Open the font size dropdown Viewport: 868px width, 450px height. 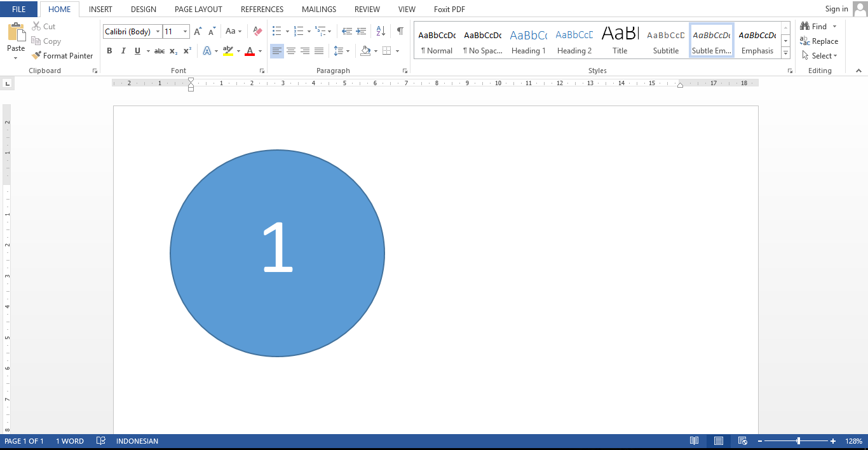(185, 31)
